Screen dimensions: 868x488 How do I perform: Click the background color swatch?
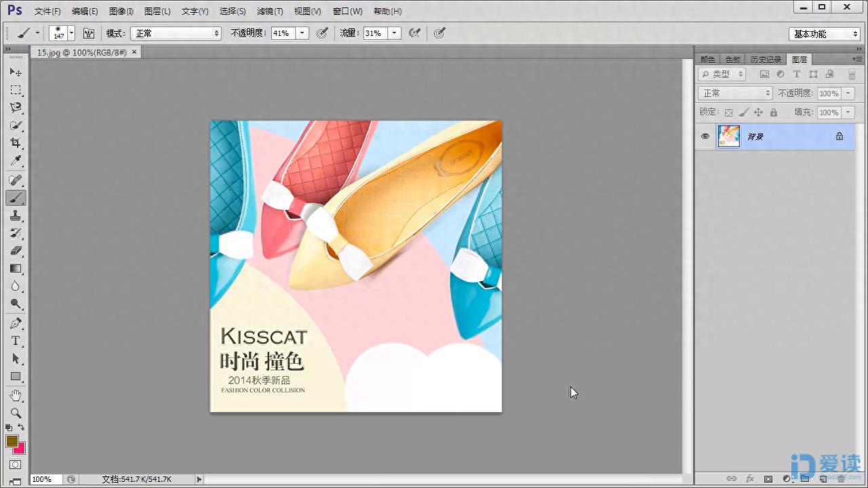coord(20,449)
